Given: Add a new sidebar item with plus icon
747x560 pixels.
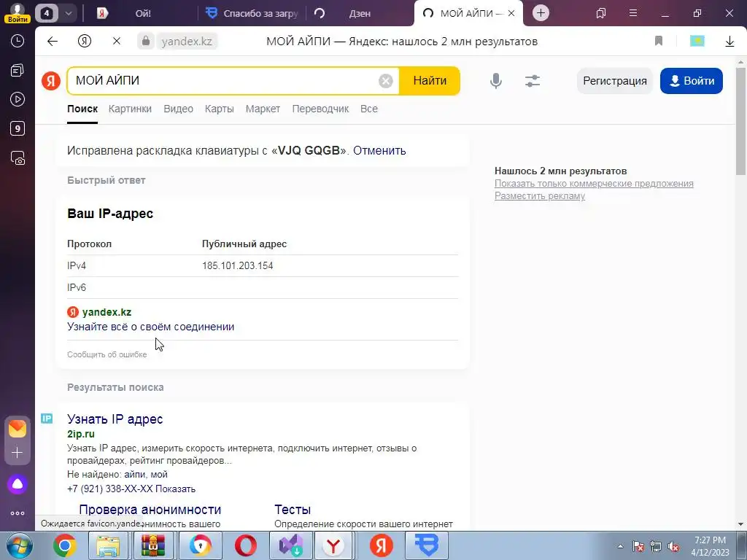Looking at the screenshot, I should tap(18, 452).
